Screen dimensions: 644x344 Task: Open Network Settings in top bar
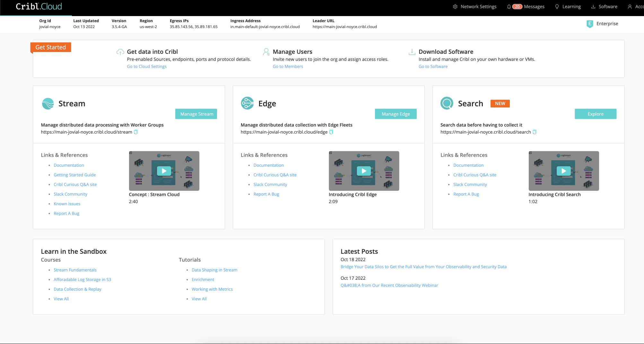pos(474,7)
